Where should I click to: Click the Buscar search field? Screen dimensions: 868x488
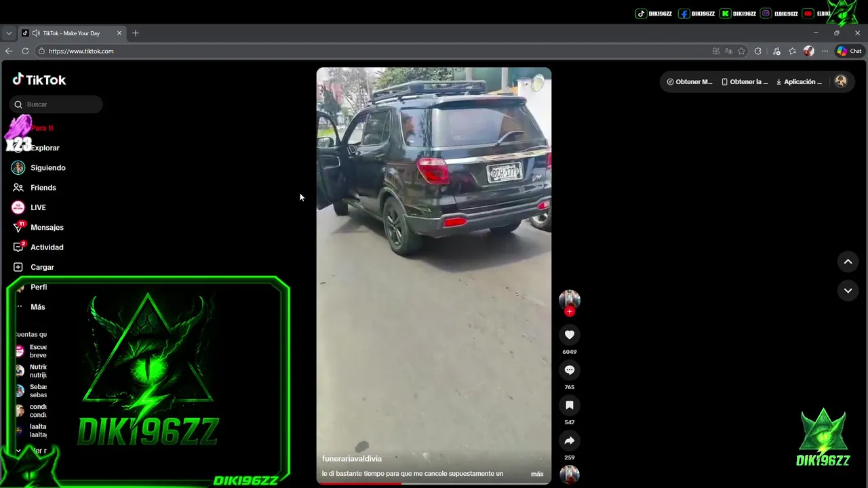coord(56,104)
